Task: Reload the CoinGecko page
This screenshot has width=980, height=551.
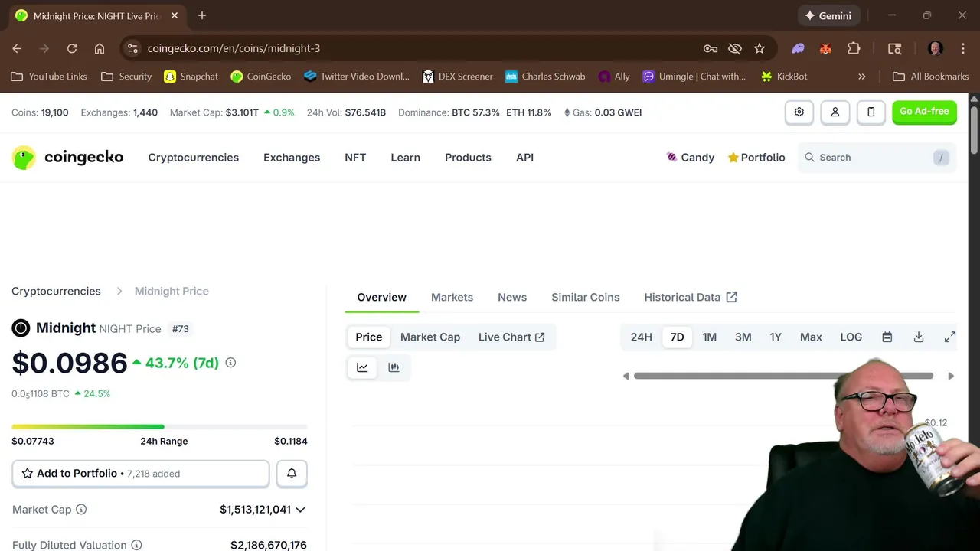Action: 72,48
